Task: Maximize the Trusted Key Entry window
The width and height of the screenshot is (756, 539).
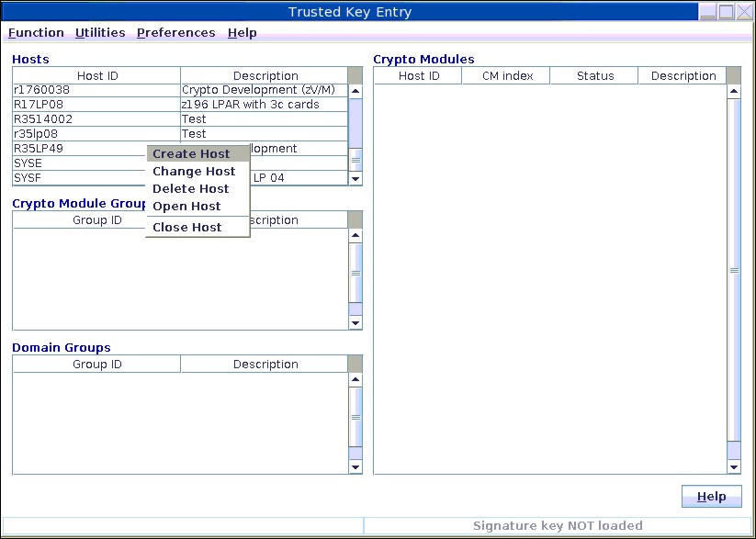Action: 726,12
